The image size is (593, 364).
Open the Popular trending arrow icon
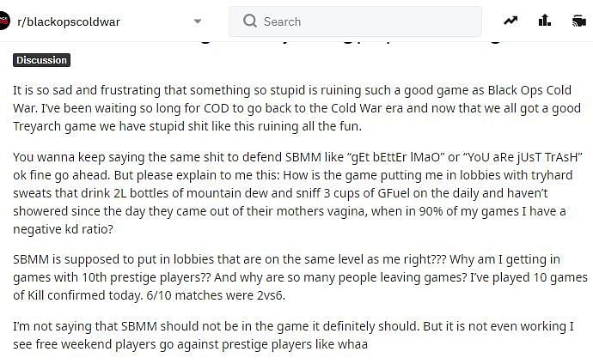tap(510, 21)
